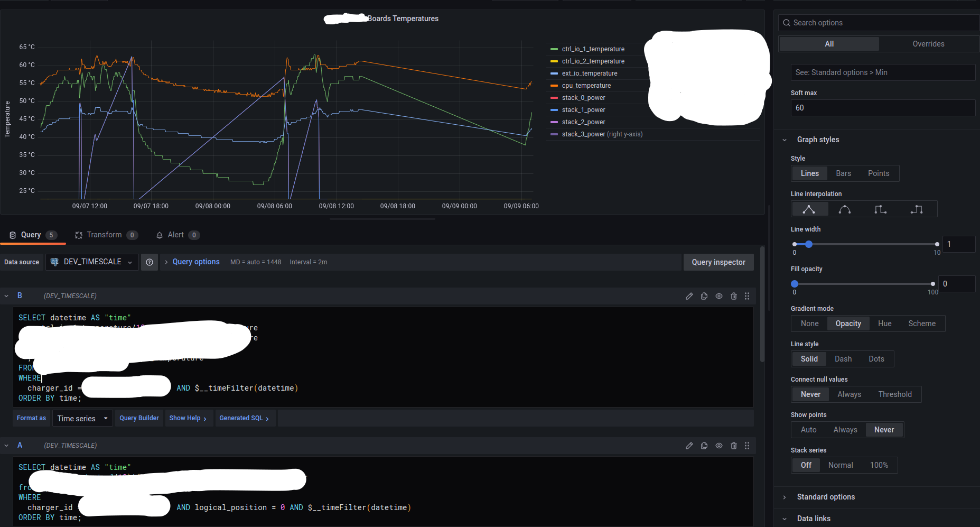Select linear line interpolation icon
The width and height of the screenshot is (980, 527).
click(x=809, y=209)
